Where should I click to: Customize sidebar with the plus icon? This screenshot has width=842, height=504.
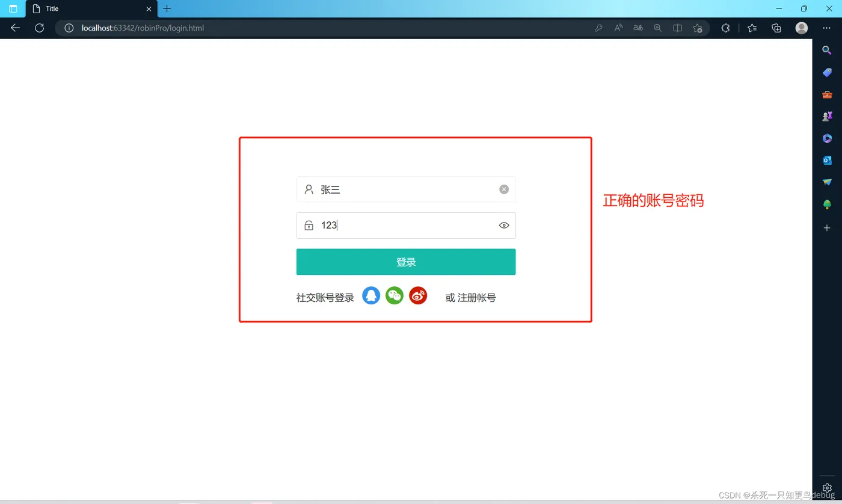coord(827,228)
